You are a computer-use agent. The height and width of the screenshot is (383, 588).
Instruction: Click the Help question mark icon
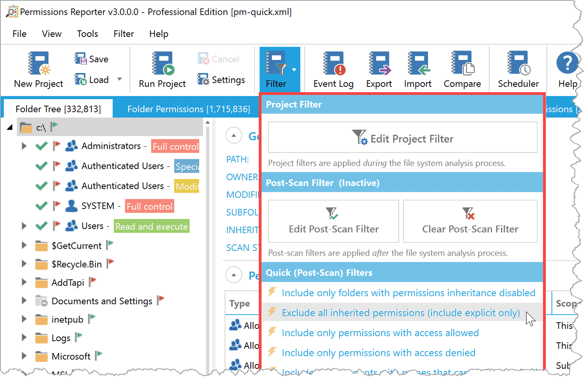coord(567,63)
